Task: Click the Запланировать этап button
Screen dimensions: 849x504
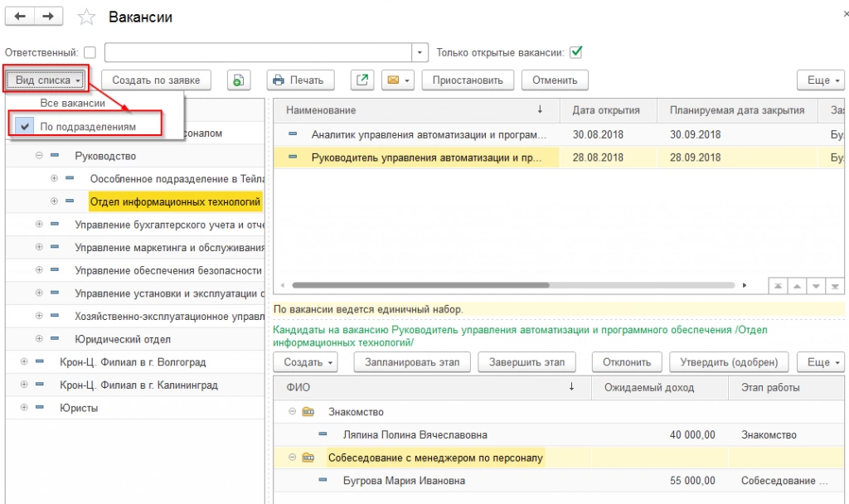Action: coord(412,362)
